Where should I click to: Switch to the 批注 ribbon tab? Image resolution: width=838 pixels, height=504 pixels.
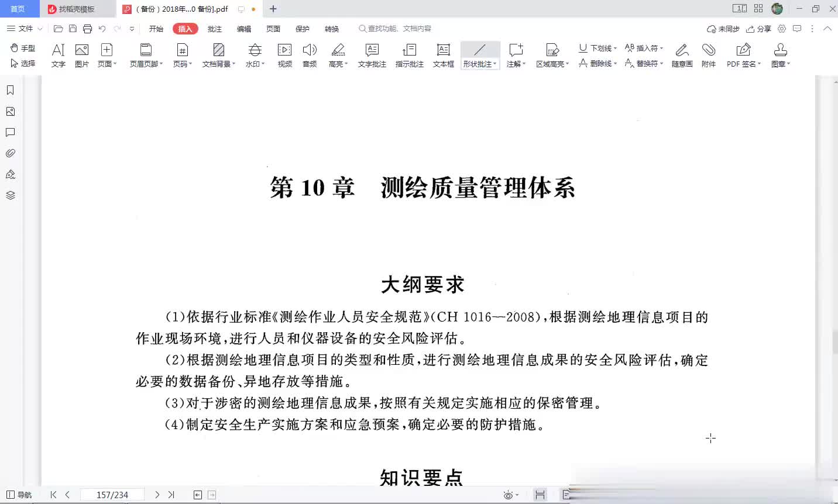(x=215, y=29)
